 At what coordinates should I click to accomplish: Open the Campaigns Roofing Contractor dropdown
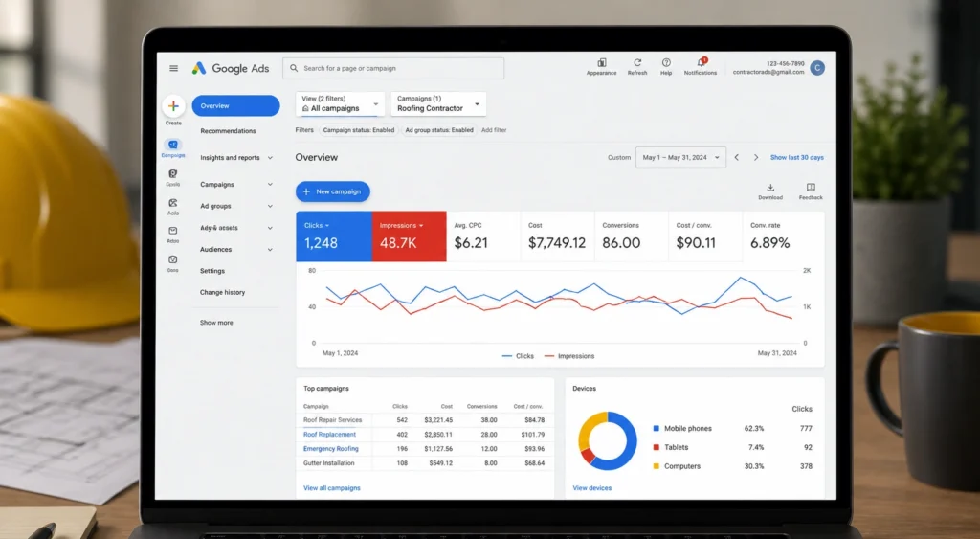pyautogui.click(x=438, y=103)
